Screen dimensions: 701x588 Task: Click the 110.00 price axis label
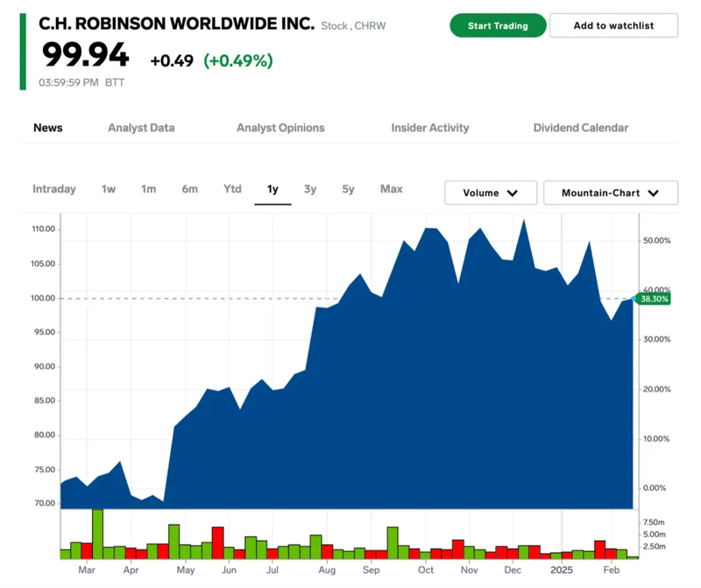(43, 229)
